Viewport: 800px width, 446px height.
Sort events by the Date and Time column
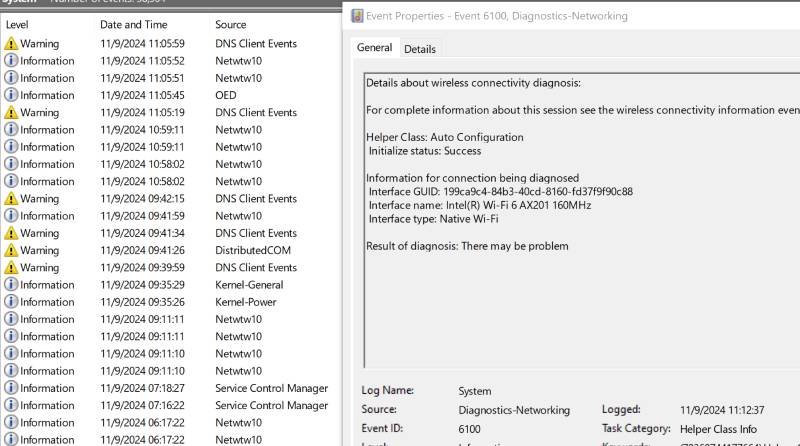[133, 24]
